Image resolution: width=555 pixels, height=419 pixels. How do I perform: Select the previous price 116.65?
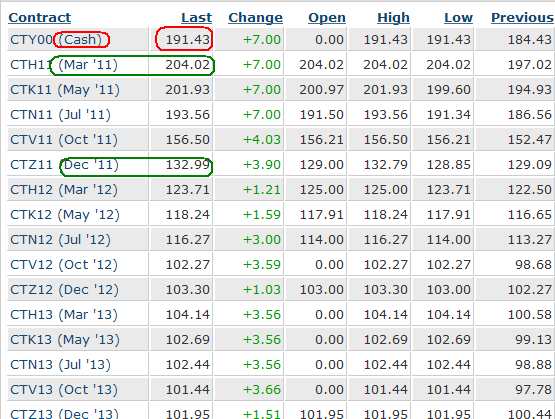530,215
